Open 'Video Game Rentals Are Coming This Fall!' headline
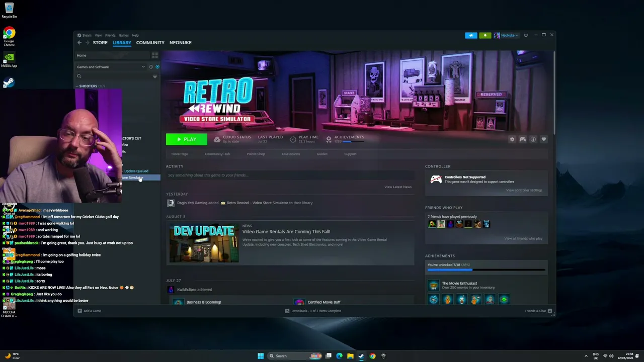 pyautogui.click(x=286, y=232)
